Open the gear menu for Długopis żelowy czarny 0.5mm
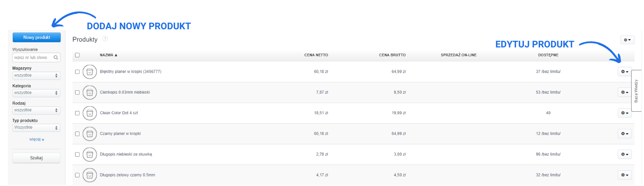 [624, 175]
